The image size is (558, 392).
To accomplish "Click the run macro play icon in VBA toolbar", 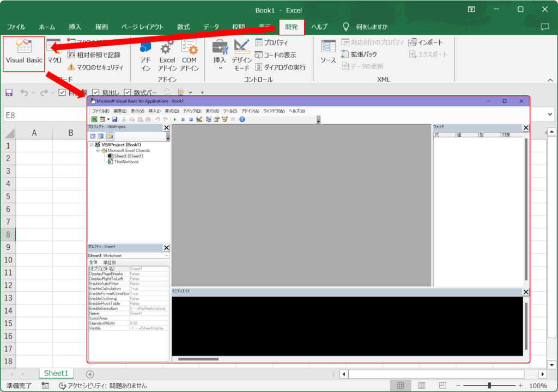I will tap(175, 119).
